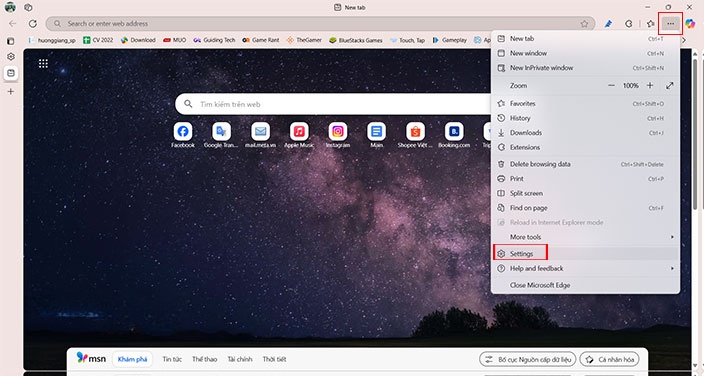
Task: Open the huonggiang_sp bookmark
Action: click(x=52, y=40)
